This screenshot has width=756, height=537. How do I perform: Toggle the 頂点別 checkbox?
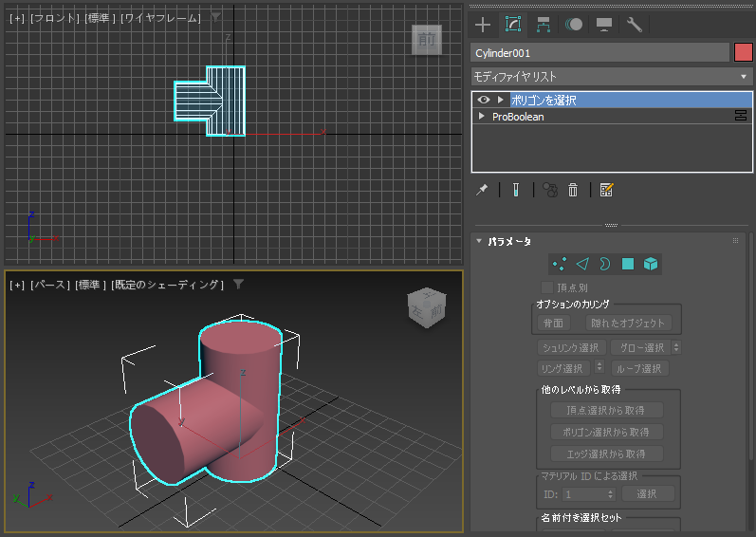(546, 287)
